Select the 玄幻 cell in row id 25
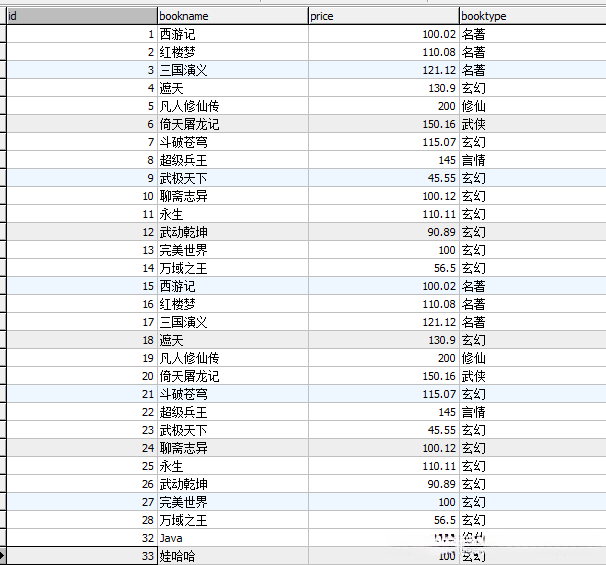Viewport: 606px width, 565px height. pyautogui.click(x=533, y=466)
